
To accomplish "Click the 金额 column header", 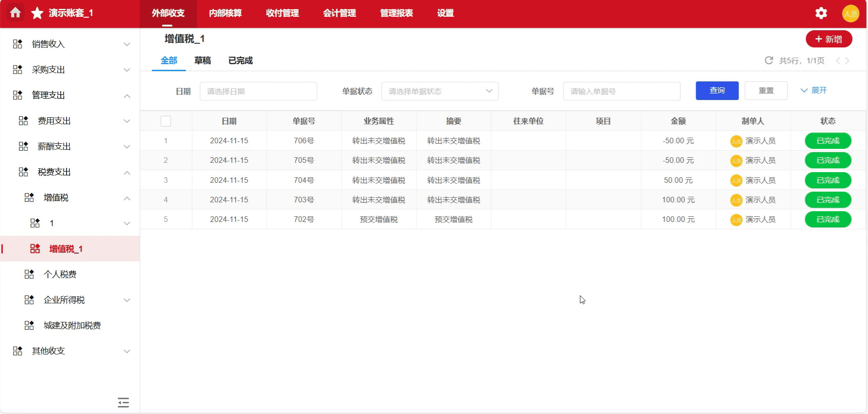I will pos(678,121).
